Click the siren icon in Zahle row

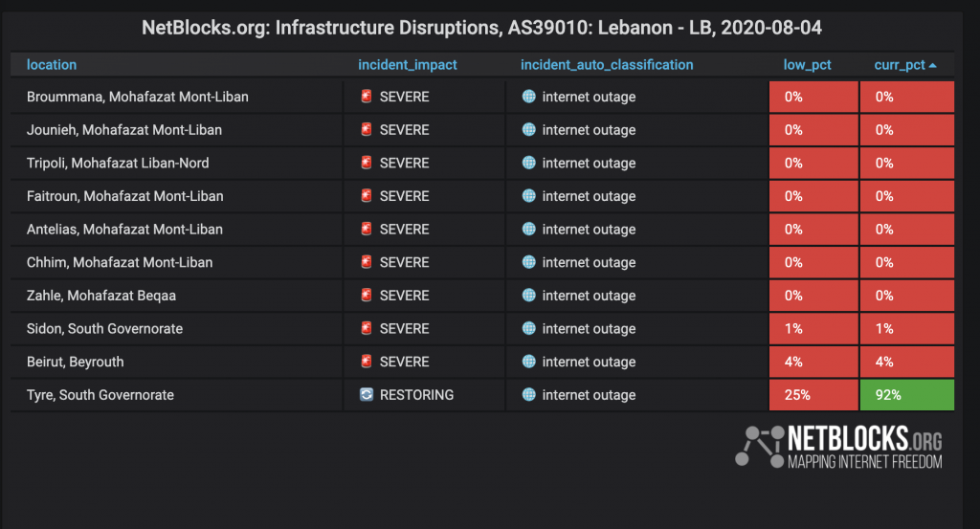click(367, 295)
